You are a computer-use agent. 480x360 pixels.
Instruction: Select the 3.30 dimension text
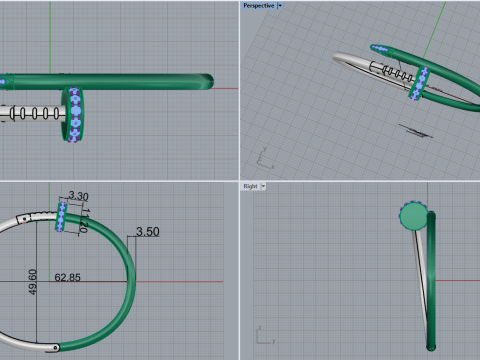pyautogui.click(x=78, y=196)
